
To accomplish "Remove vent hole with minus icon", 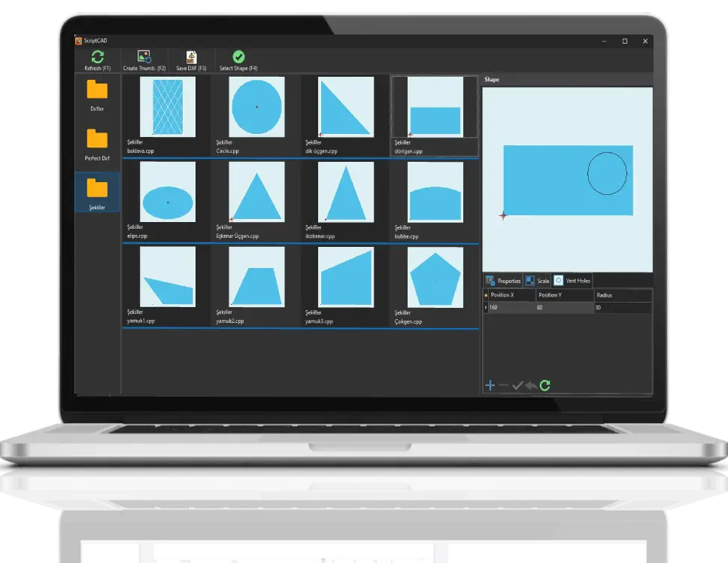I will click(x=504, y=385).
